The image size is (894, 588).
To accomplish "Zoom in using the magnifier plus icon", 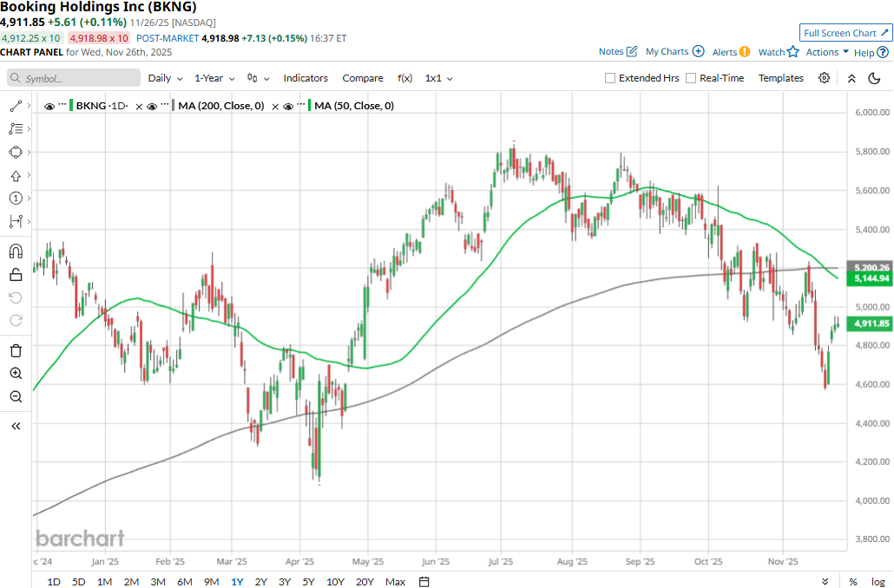I will click(16, 374).
